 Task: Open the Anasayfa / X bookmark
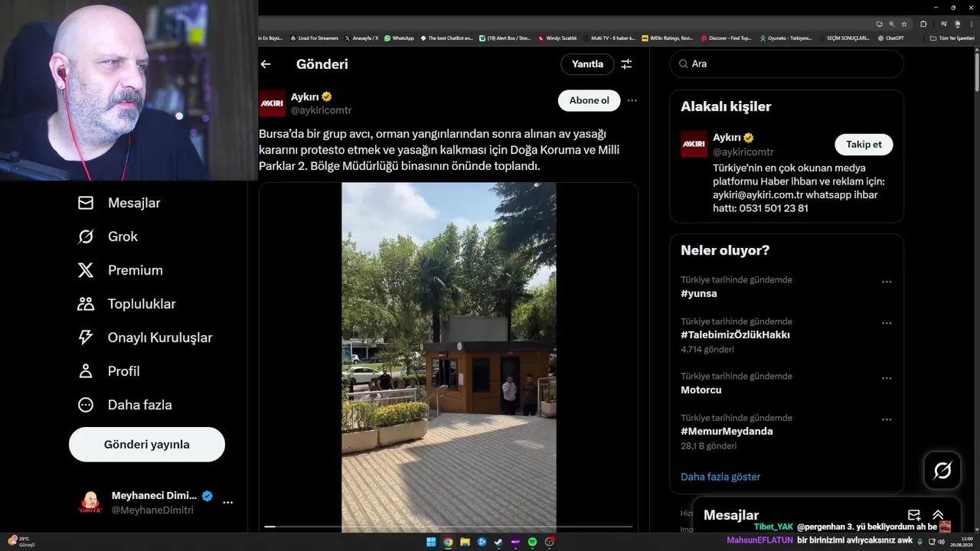(x=361, y=37)
